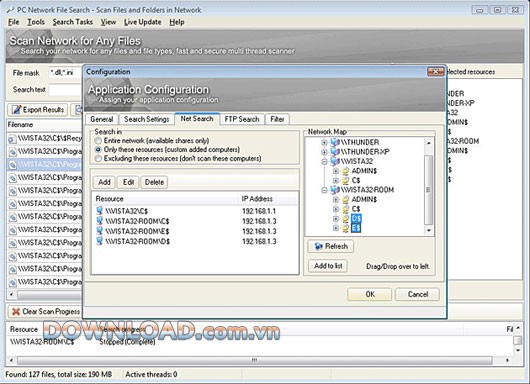Select Only these resources radio option
This screenshot has width=530, height=384.
[98, 149]
